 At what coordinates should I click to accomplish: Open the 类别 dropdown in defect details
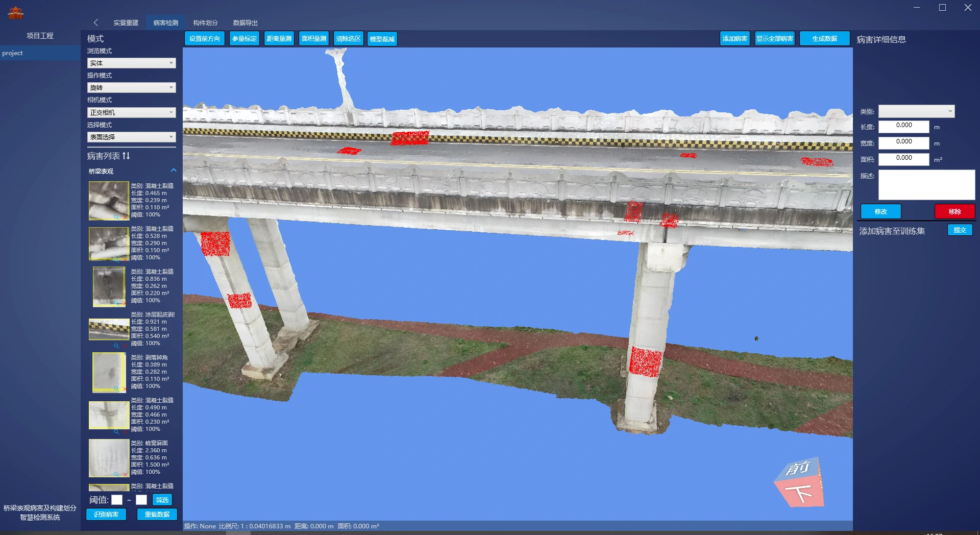(916, 111)
